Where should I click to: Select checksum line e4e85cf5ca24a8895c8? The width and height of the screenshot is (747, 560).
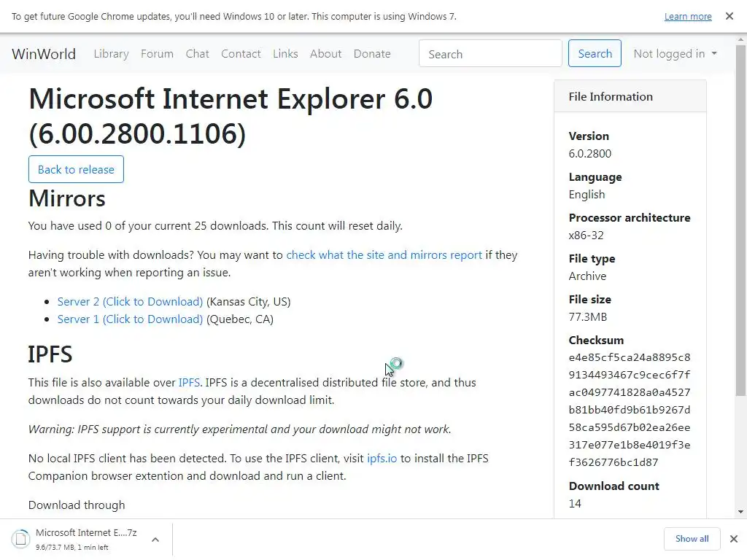[630, 357]
